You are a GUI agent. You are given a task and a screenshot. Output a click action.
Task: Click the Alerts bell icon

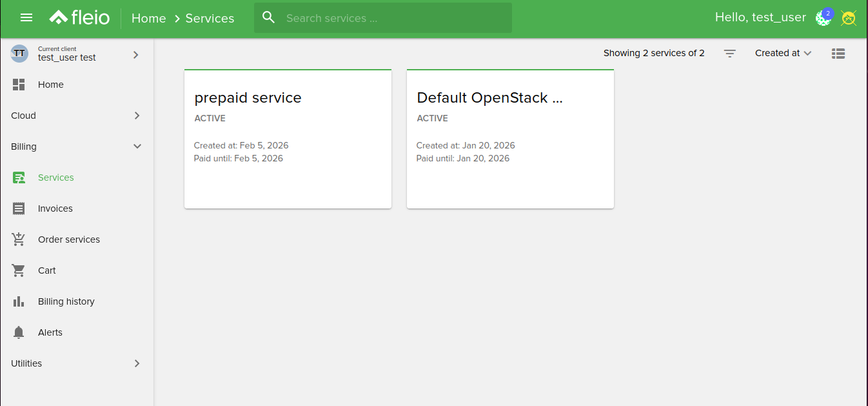[19, 332]
